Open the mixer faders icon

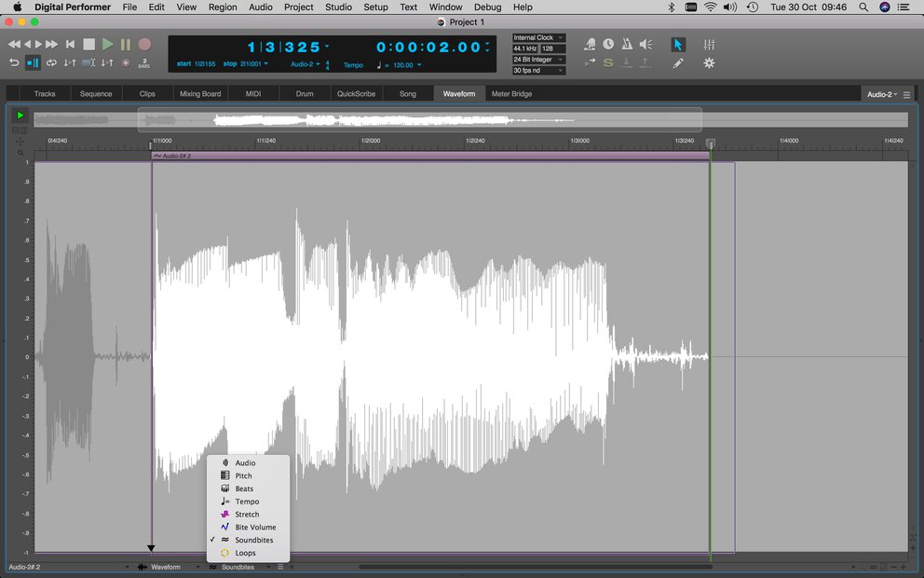[x=709, y=45]
